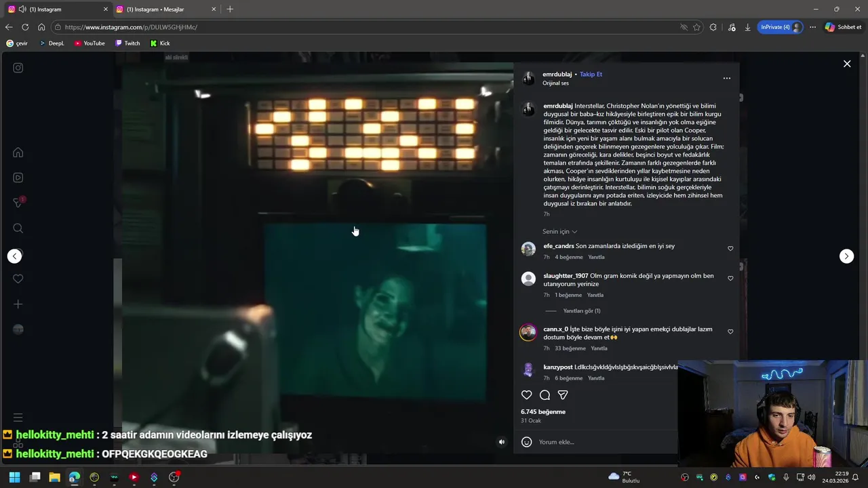Share the post via paper plane icon
The height and width of the screenshot is (488, 868).
(563, 395)
